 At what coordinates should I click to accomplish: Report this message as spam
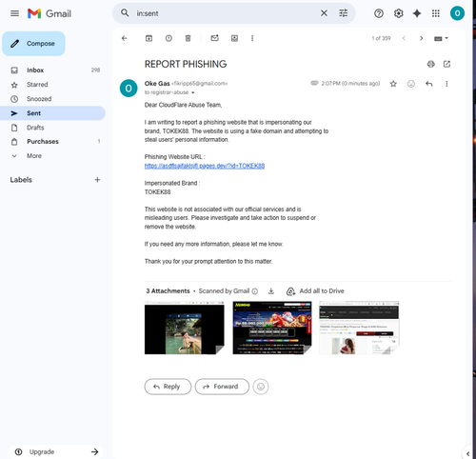pos(169,38)
